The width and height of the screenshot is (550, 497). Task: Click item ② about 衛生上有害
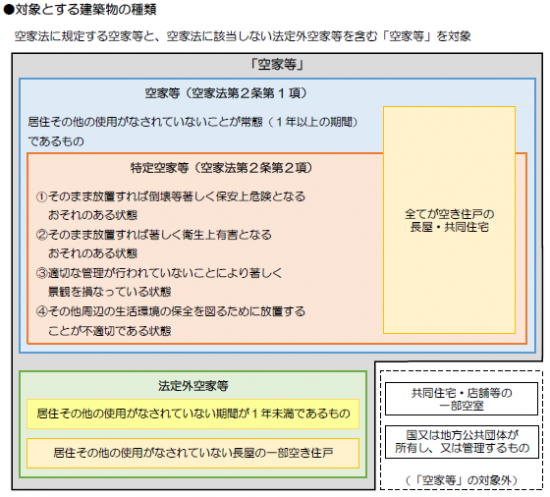point(154,244)
